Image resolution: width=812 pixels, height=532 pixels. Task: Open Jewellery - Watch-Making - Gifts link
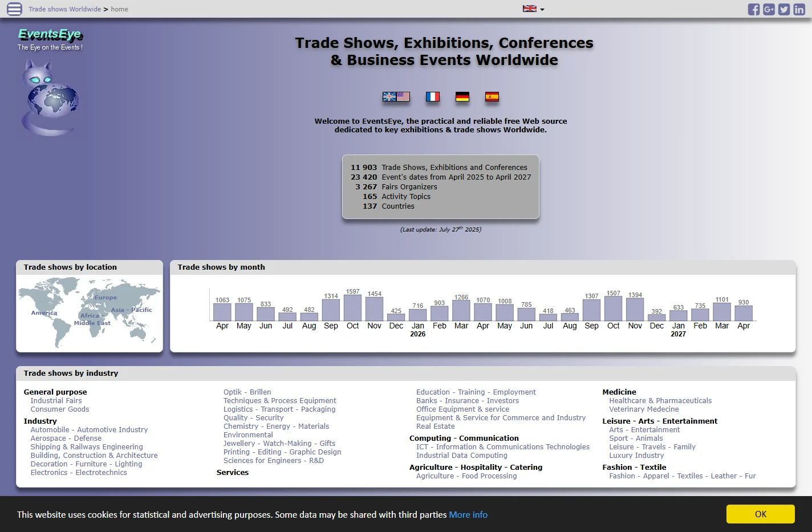(279, 444)
